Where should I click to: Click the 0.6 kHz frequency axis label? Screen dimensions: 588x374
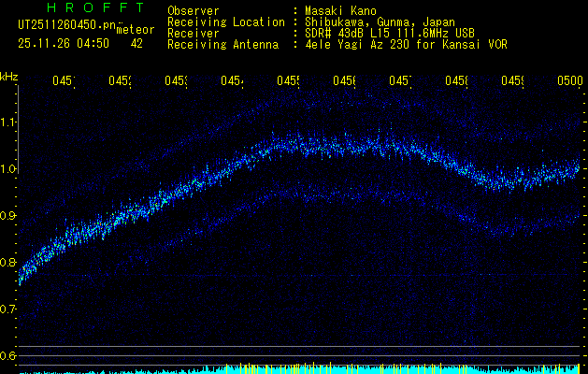coord(8,355)
